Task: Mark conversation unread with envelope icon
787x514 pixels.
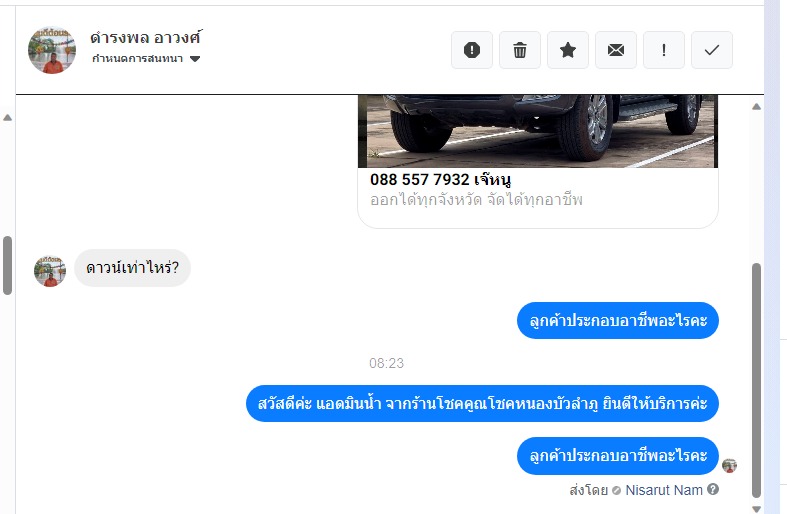Action: pos(616,50)
